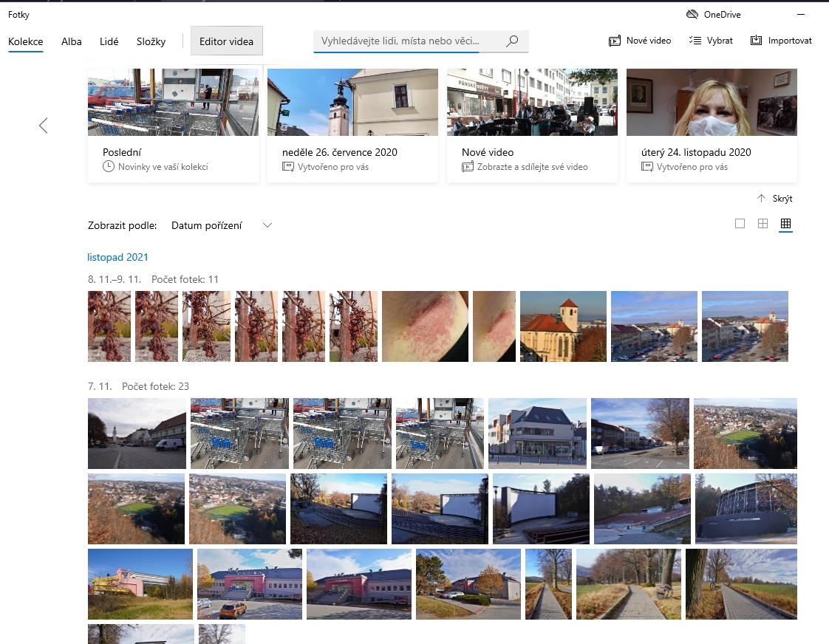Open the Datum pořízení sort dropdown
This screenshot has width=829, height=644.
coord(207,225)
